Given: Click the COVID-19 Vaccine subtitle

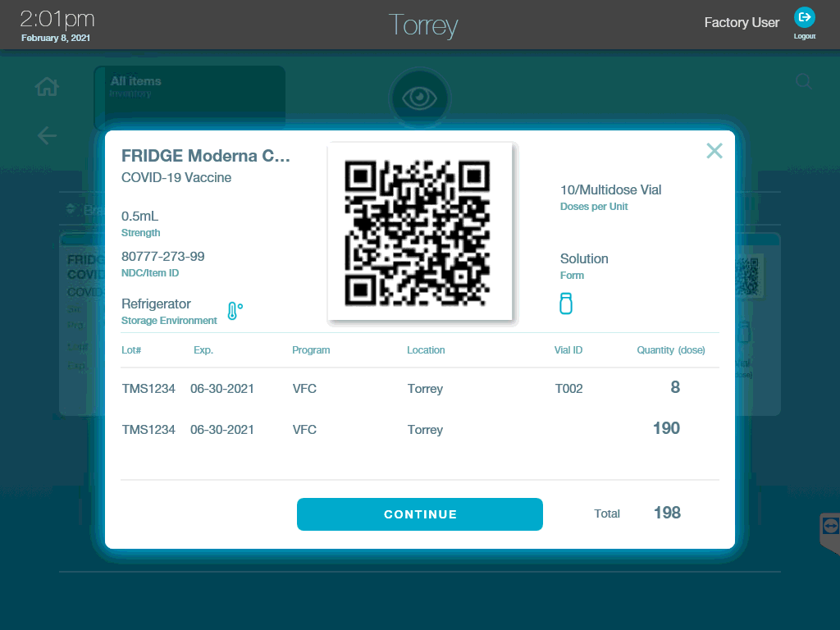Looking at the screenshot, I should point(176,177).
